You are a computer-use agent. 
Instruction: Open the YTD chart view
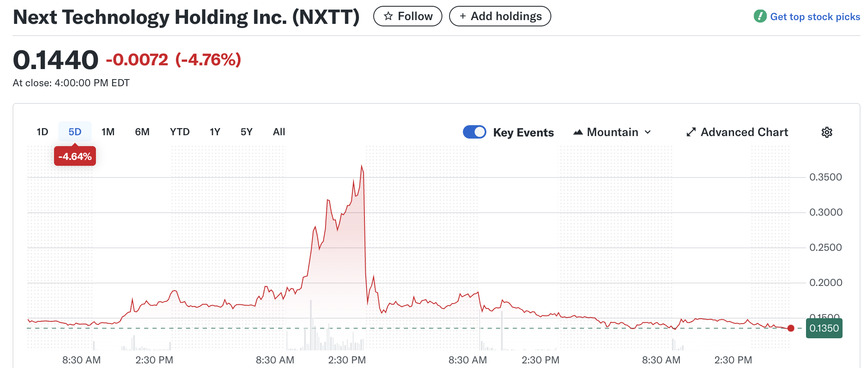click(x=179, y=131)
